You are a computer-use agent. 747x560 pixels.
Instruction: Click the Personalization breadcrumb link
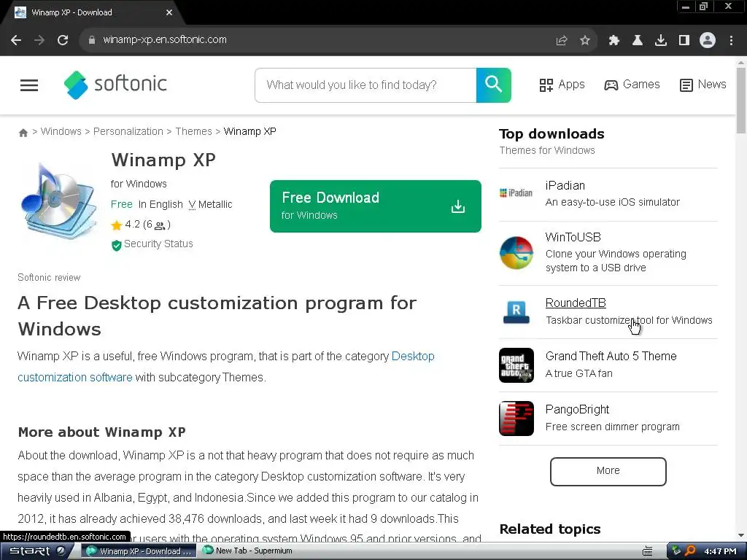pos(128,131)
